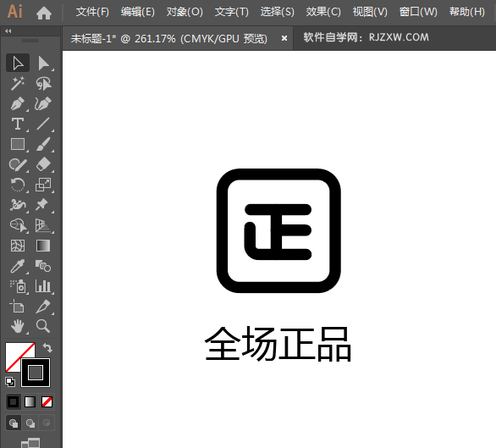496x448 pixels.
Task: Select the Blend tool
Action: pyautogui.click(x=43, y=266)
